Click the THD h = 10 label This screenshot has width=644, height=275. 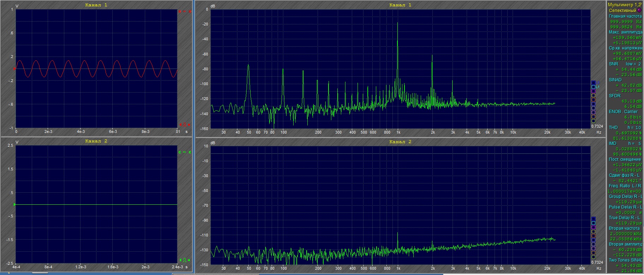[x=625, y=127]
